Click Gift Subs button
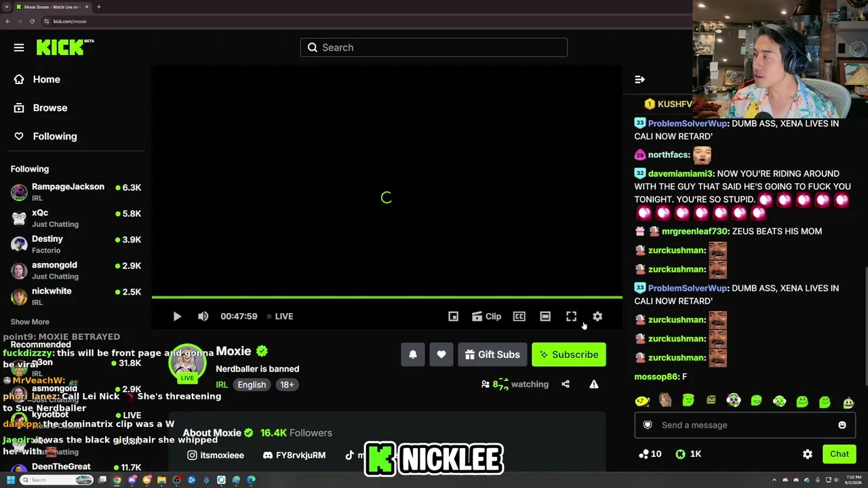 coord(492,354)
